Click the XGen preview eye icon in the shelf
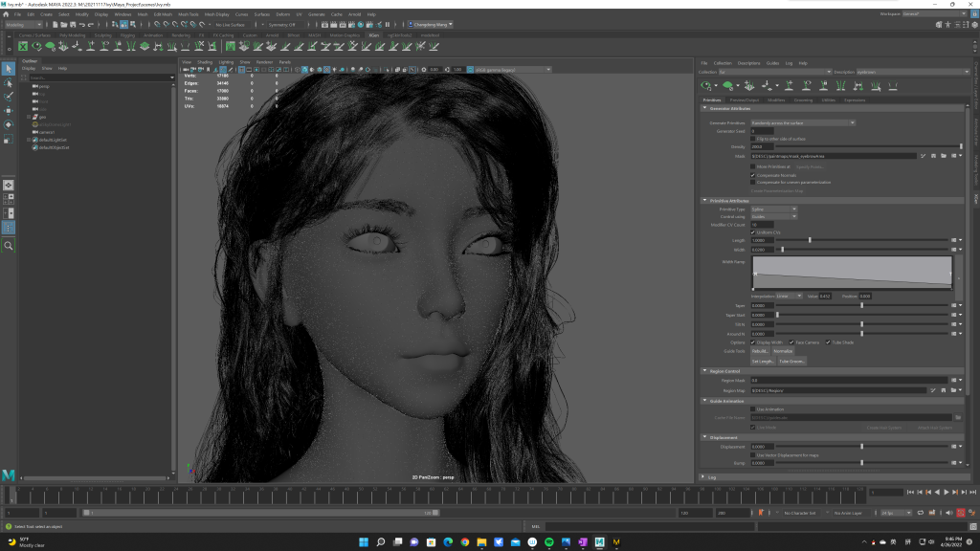The width and height of the screenshot is (980, 551). tap(38, 45)
